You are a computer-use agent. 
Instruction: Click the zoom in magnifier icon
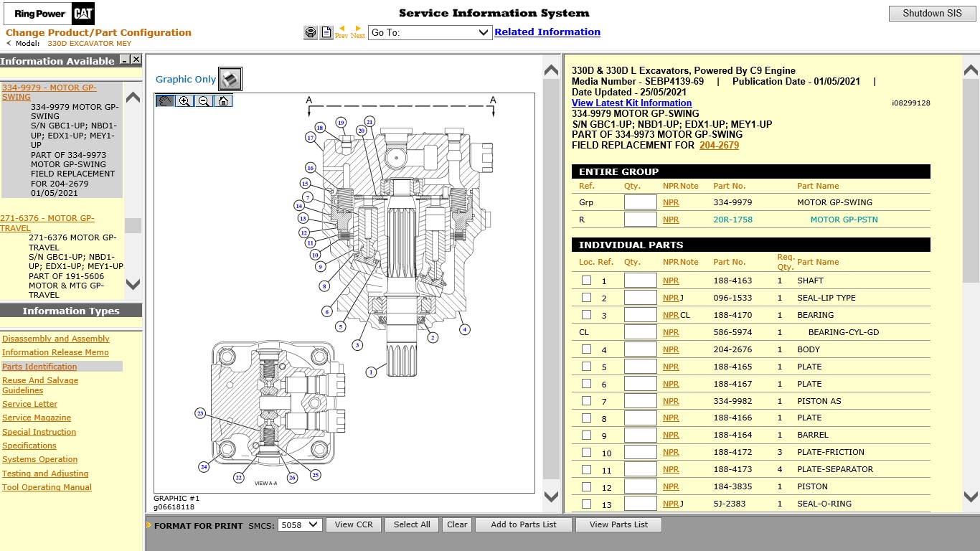click(185, 101)
